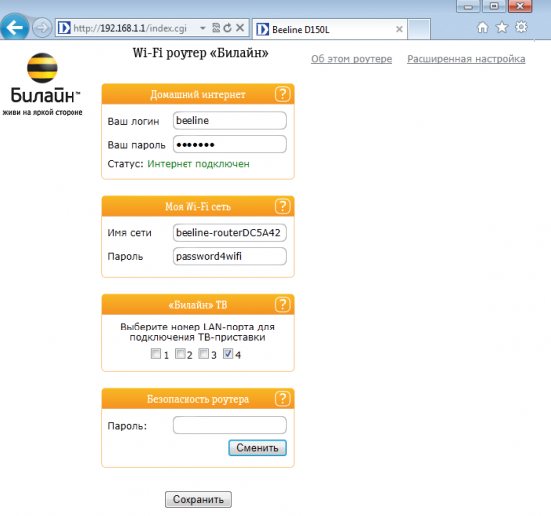Click the Сохранить button
This screenshot has height=516, width=551.
pyautogui.click(x=198, y=499)
